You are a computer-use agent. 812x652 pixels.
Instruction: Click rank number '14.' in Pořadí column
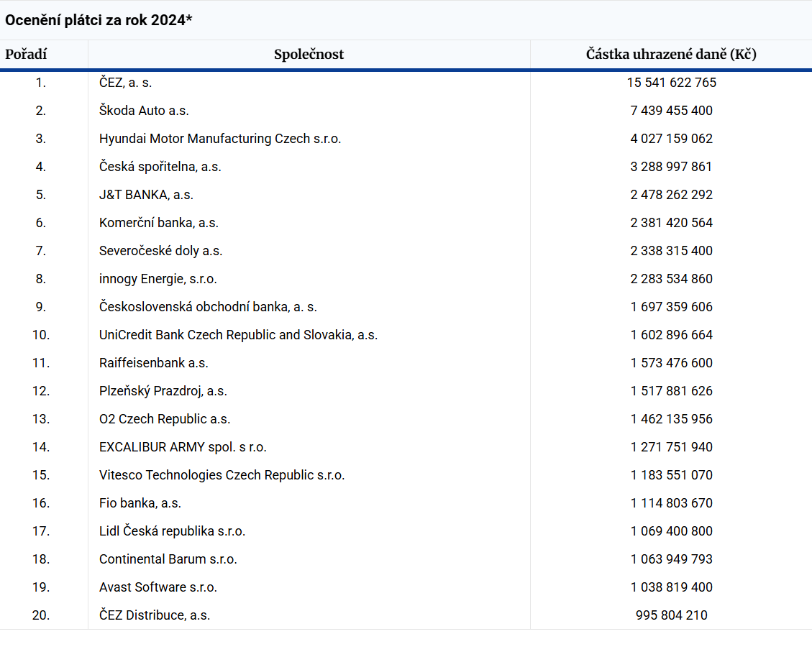[x=41, y=447]
